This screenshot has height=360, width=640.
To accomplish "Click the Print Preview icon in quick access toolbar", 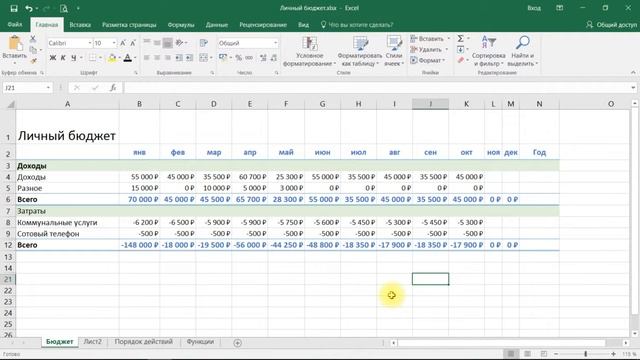I will point(64,8).
